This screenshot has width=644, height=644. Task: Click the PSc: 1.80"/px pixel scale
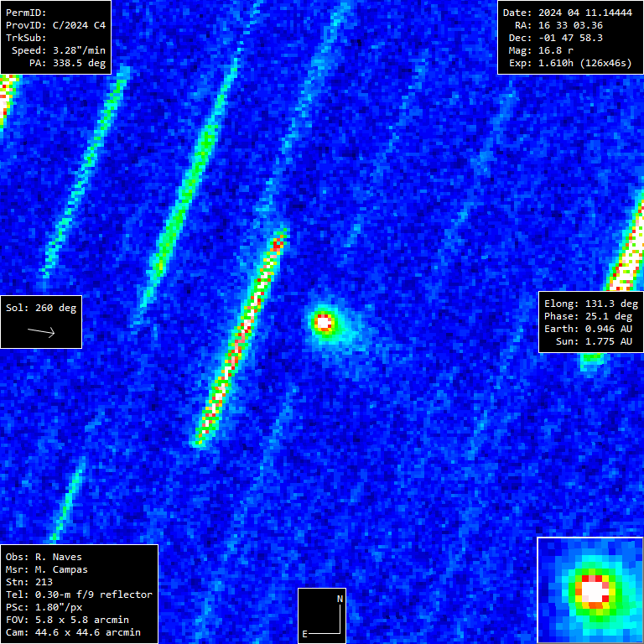[x=44, y=607]
